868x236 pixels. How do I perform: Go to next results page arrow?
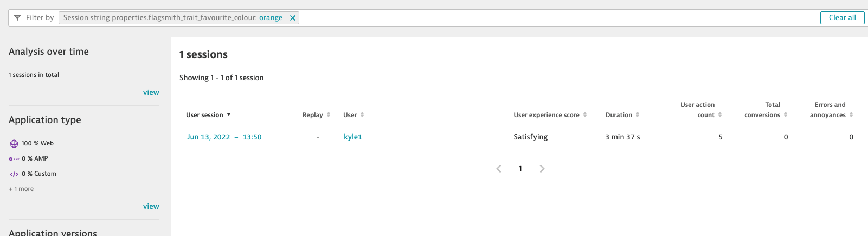[542, 169]
